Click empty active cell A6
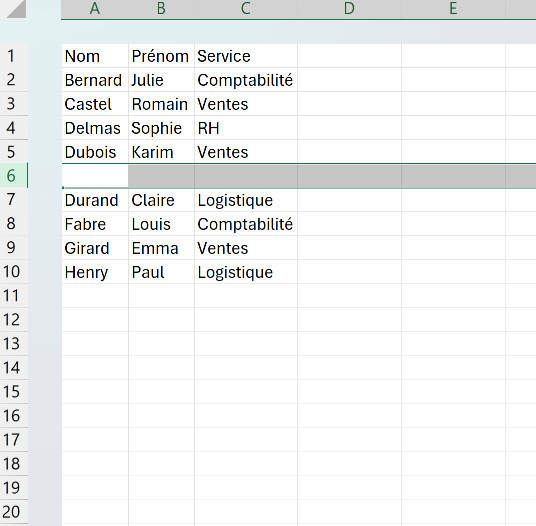This screenshot has height=526, width=536. click(x=95, y=176)
